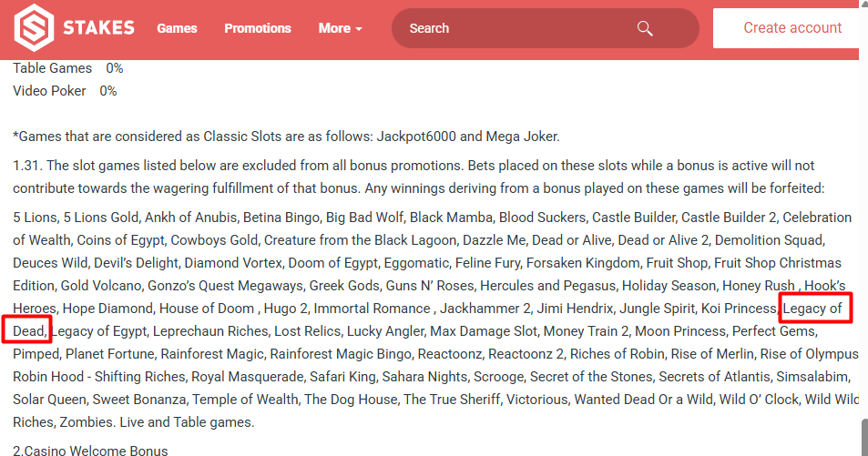Open the Promotions menu item
The width and height of the screenshot is (868, 456).
pyautogui.click(x=258, y=28)
